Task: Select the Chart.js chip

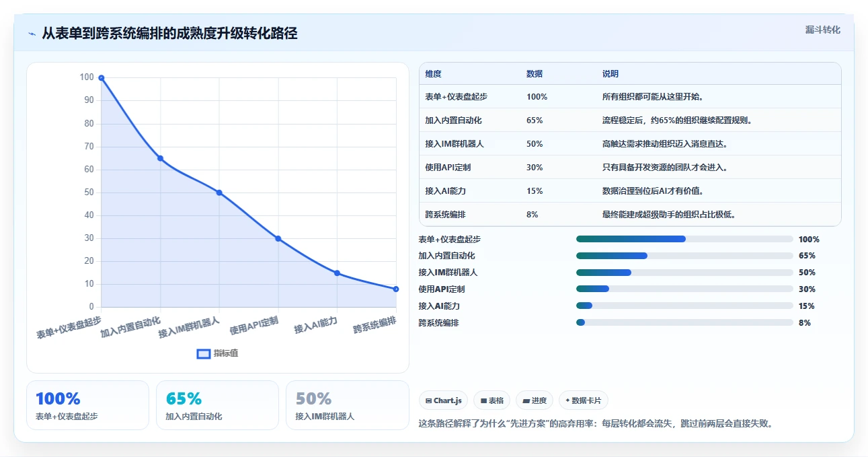Action: (443, 400)
